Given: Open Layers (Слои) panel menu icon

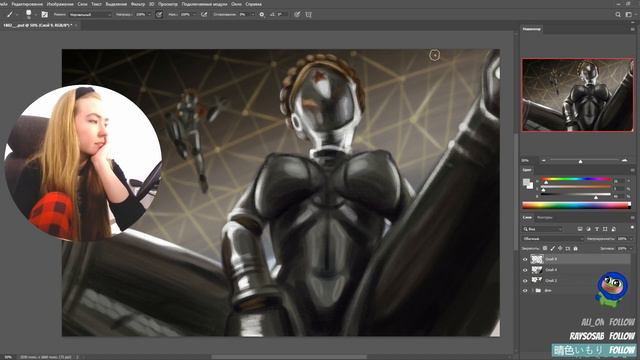Looking at the screenshot, I should [633, 218].
